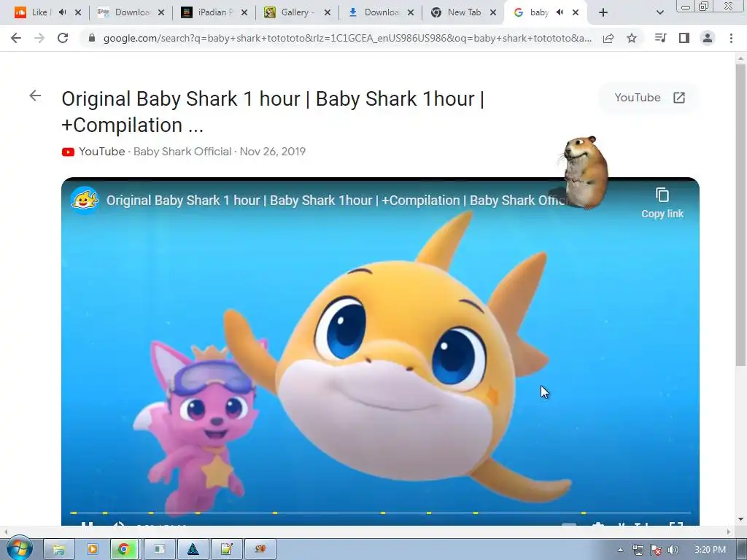Open Windows Explorer from the taskbar

pos(58,550)
